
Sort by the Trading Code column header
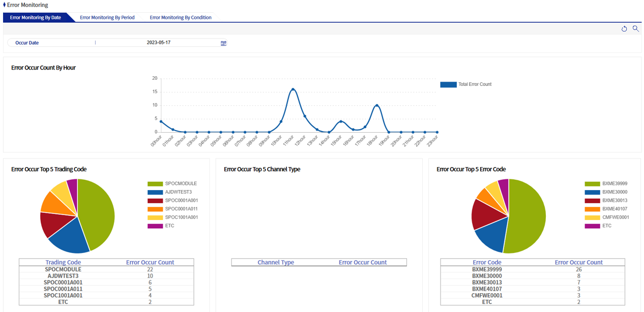pyautogui.click(x=63, y=262)
